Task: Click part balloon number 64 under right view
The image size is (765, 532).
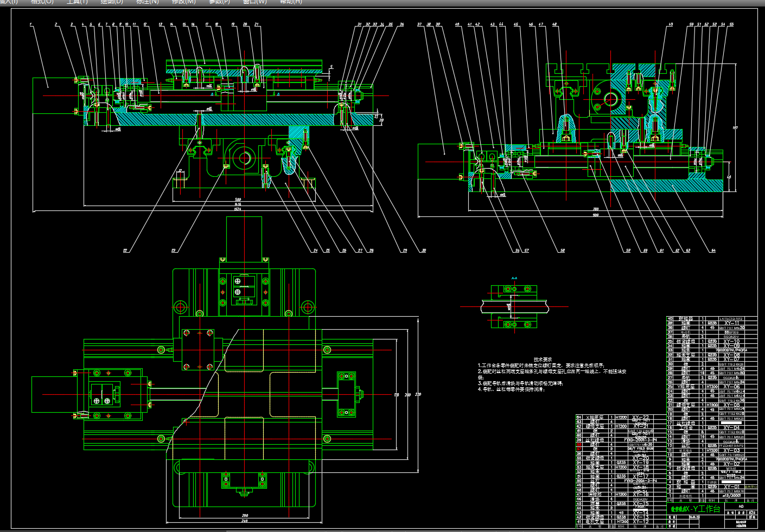Action: (713, 251)
